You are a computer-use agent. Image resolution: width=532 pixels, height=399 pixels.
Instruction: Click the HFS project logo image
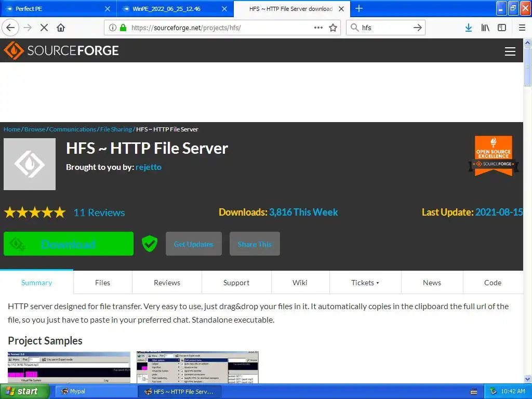[30, 164]
